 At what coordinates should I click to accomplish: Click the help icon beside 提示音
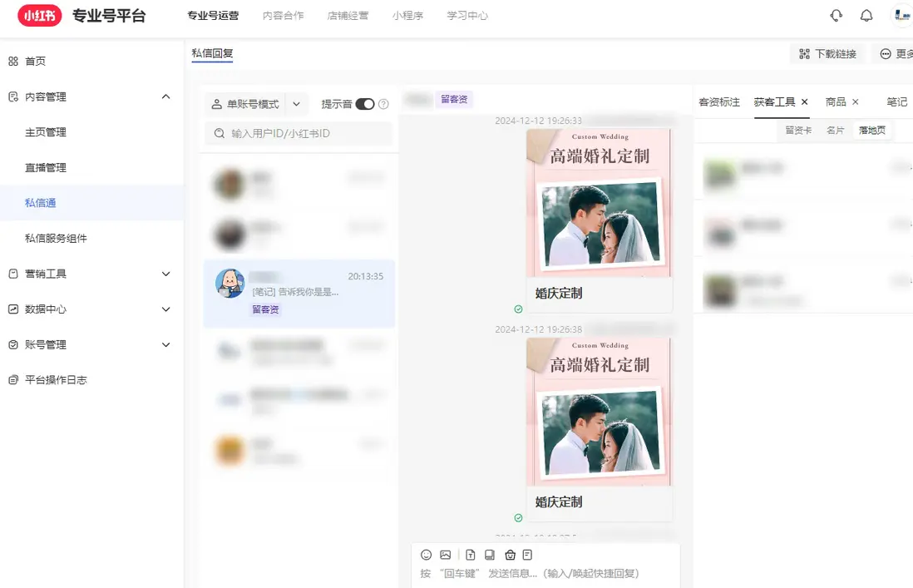point(383,104)
